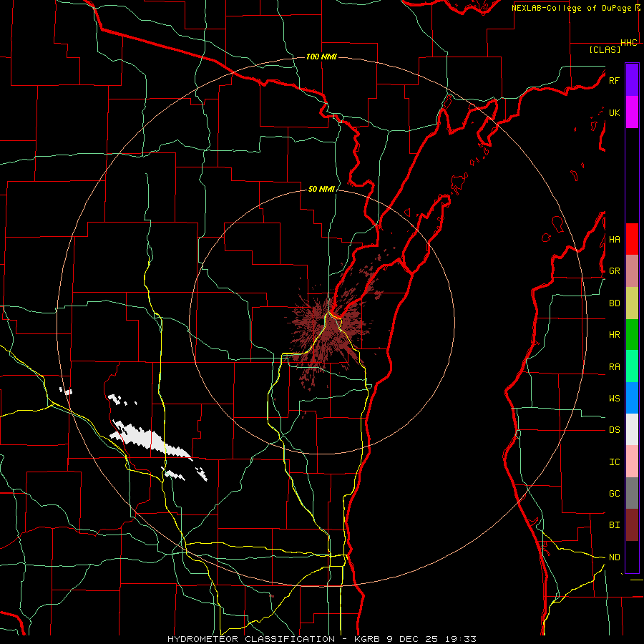Click the HR green legend swatch
Viewport: 644px width, 644px height.
click(x=632, y=335)
